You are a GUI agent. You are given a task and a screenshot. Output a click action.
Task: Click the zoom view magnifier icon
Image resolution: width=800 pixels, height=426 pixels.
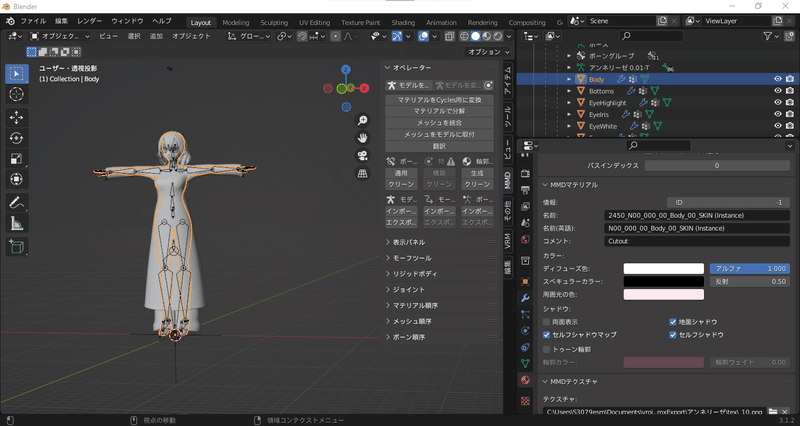[x=362, y=120]
